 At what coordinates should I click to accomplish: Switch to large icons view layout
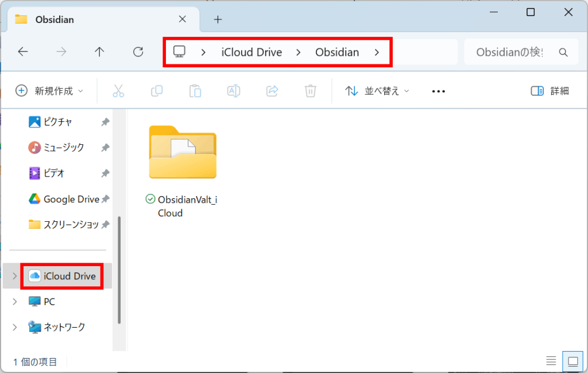[x=572, y=361]
